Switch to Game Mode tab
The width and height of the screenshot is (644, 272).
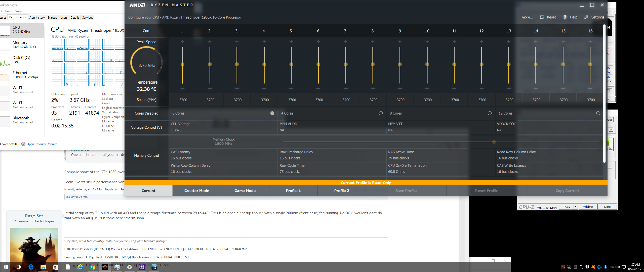(x=245, y=191)
